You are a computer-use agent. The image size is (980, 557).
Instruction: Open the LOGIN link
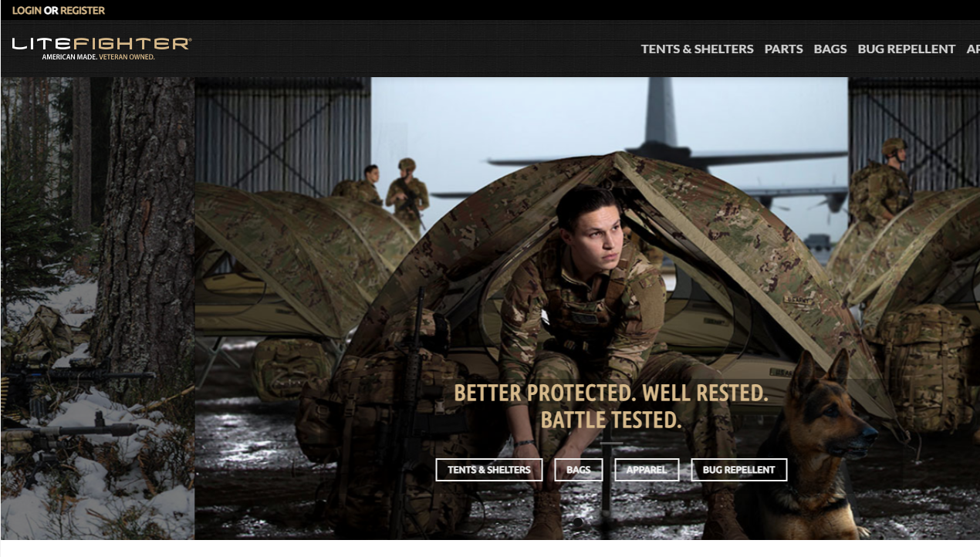(x=27, y=10)
